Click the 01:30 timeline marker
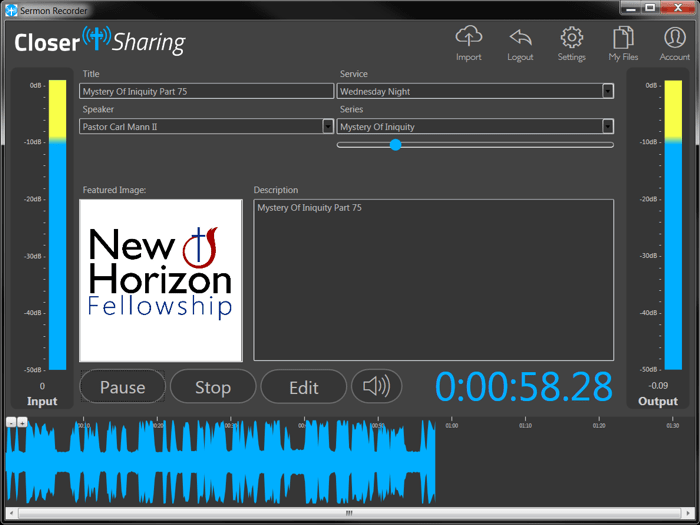700x525 pixels. pos(673,425)
